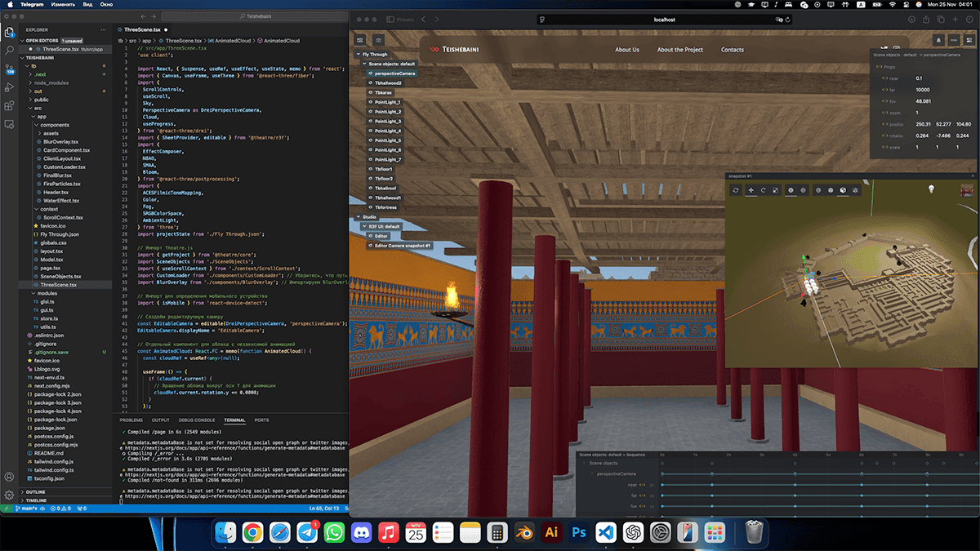Open Blender from the Dock

coord(523,532)
